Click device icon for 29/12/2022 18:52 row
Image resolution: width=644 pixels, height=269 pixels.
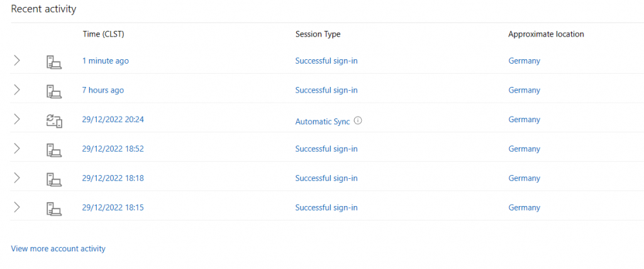53,150
